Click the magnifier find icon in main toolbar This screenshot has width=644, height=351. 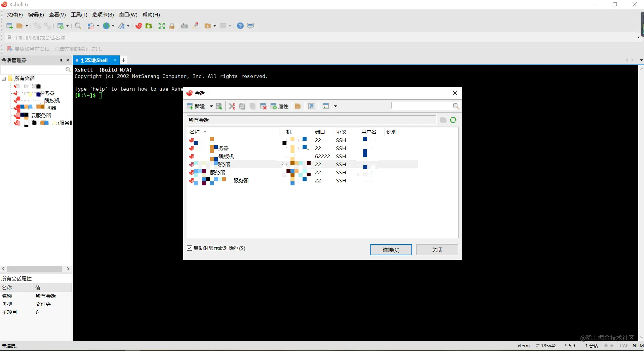point(78,26)
